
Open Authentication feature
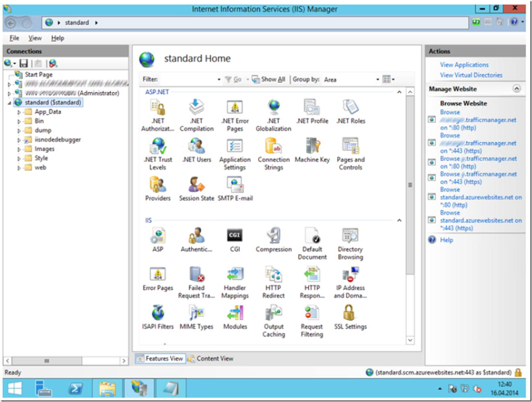point(196,240)
